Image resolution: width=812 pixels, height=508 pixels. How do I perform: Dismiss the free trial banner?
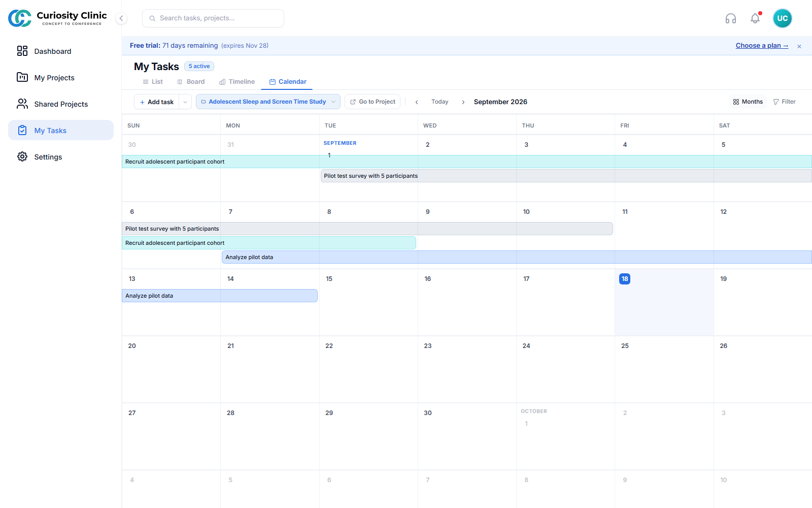(799, 46)
